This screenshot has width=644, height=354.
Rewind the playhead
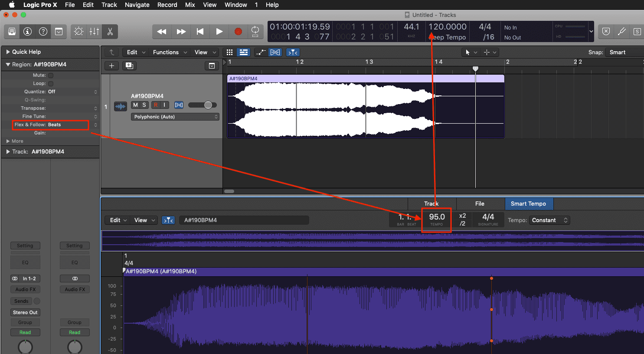(162, 32)
